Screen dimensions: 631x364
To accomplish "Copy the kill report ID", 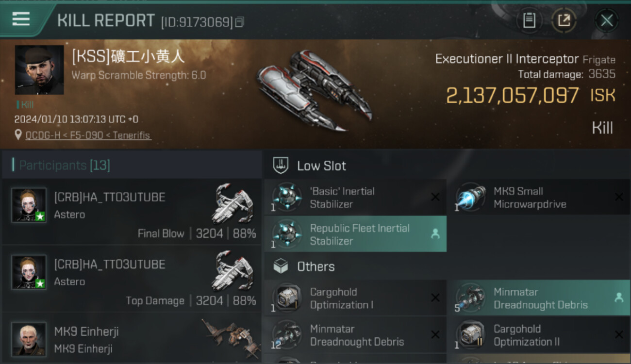I will click(239, 22).
